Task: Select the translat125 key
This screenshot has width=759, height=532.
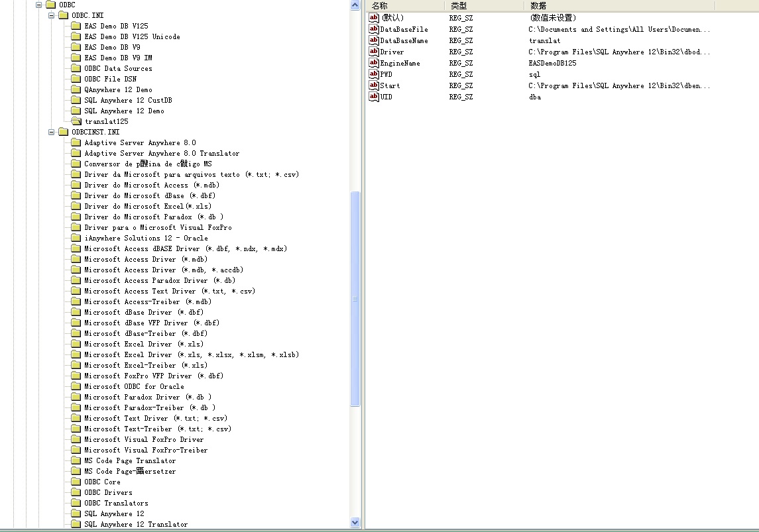Action: coord(107,121)
